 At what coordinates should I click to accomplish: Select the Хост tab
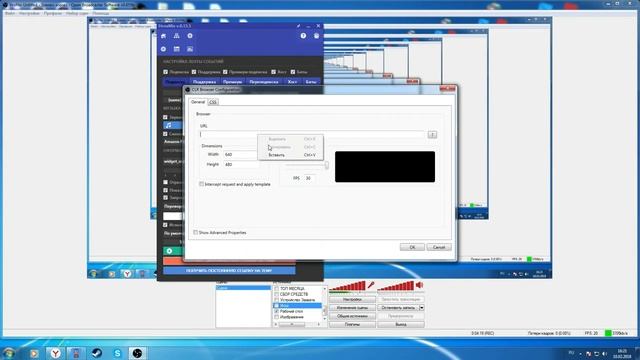pos(292,82)
